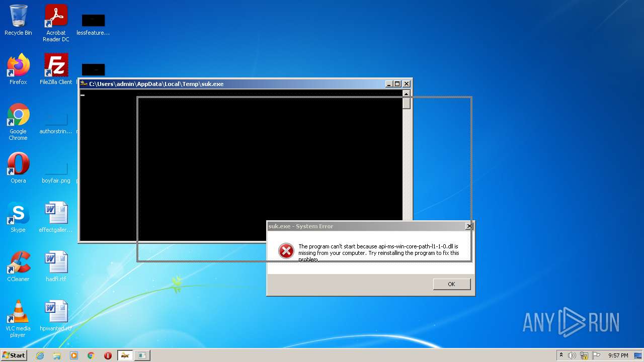644x362 pixels.
Task: Click the red error icon in the dialog
Action: coord(286,250)
